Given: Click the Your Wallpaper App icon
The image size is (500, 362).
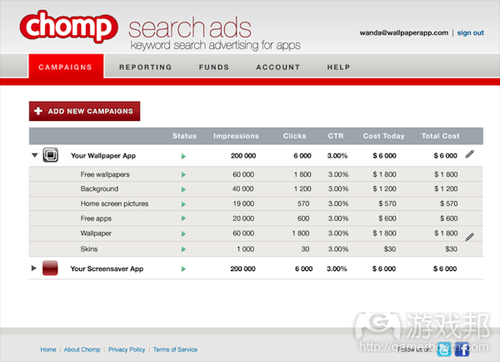Looking at the screenshot, I should 50,155.
